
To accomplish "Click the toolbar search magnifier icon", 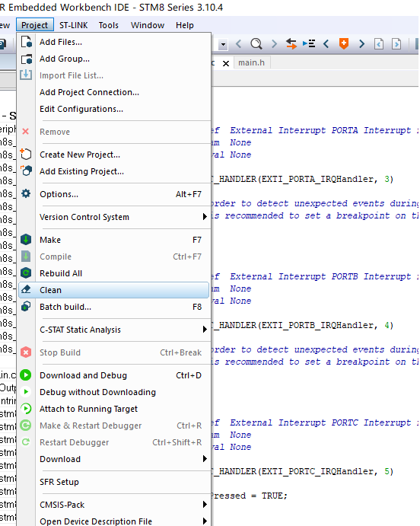I will (256, 43).
